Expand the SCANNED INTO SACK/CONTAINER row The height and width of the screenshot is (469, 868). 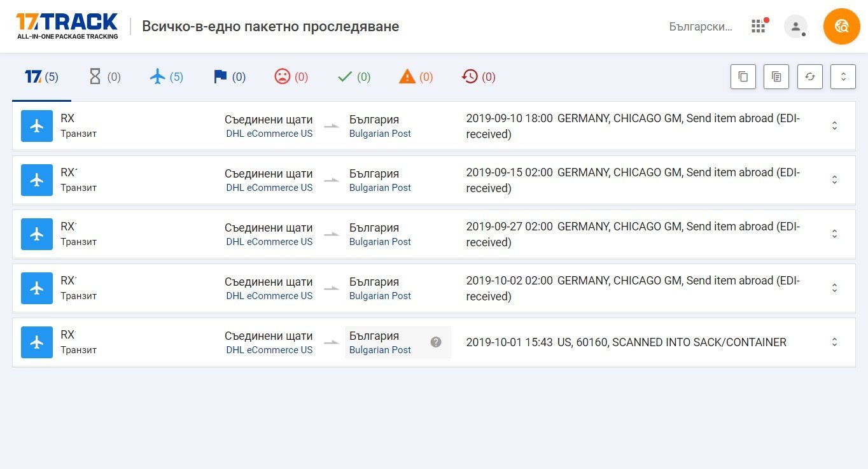coord(834,342)
